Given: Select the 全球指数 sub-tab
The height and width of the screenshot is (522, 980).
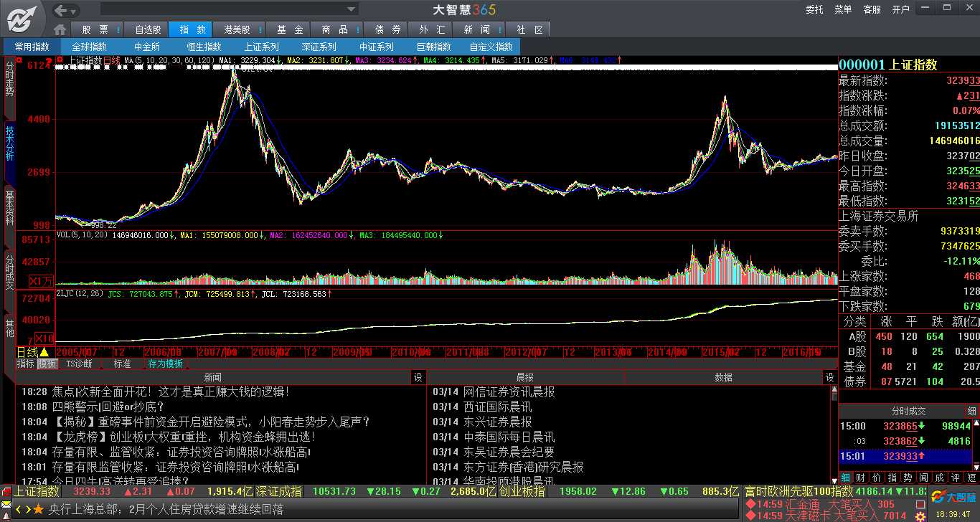Looking at the screenshot, I should [89, 47].
